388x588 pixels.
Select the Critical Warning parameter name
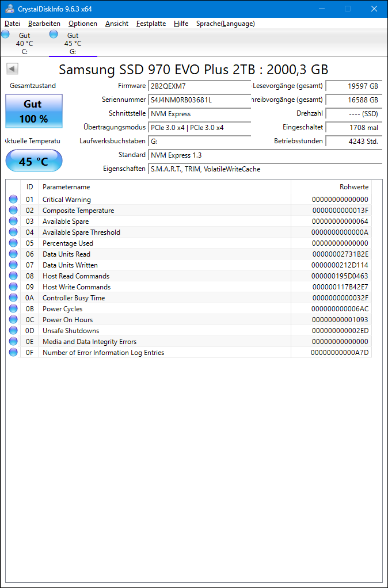click(66, 200)
